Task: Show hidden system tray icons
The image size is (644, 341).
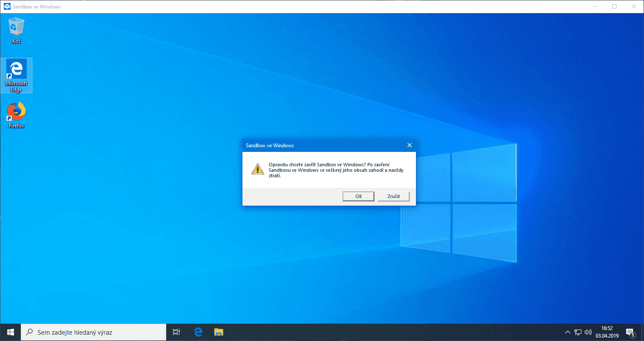Action: 568,332
